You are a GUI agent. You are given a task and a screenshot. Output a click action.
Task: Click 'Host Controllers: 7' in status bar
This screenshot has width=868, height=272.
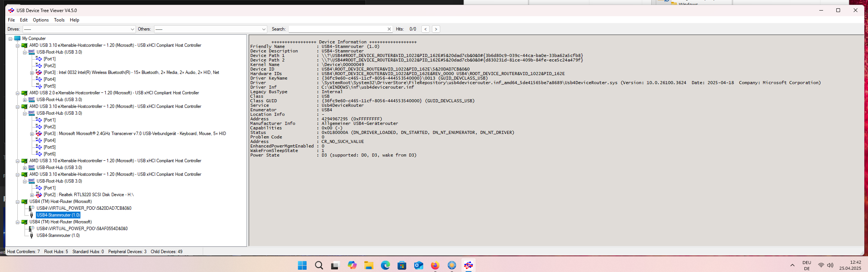[x=23, y=252]
